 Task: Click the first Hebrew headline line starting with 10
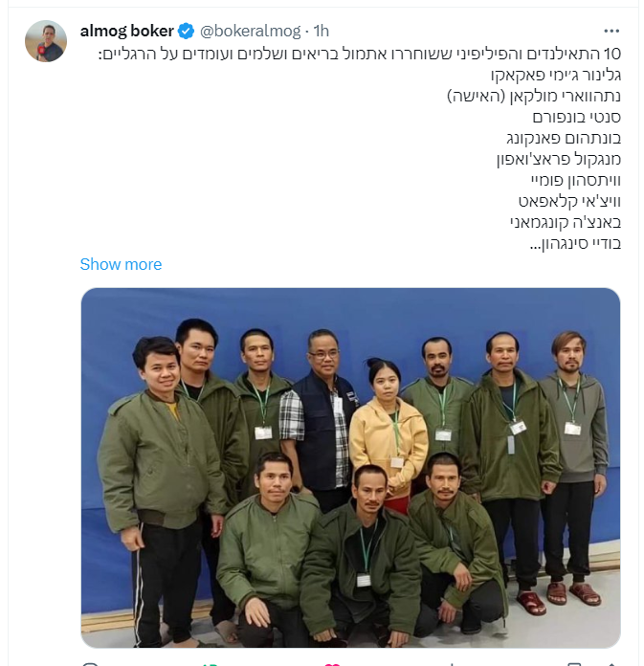pyautogui.click(x=360, y=54)
